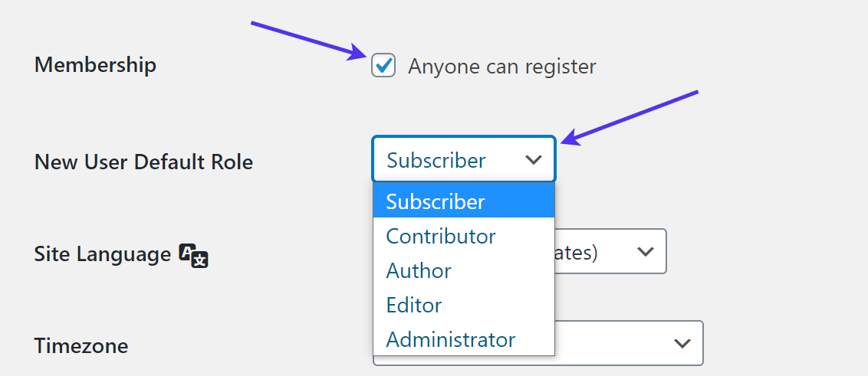
Task: Click the Site Language dropdown chevron
Action: (x=646, y=252)
